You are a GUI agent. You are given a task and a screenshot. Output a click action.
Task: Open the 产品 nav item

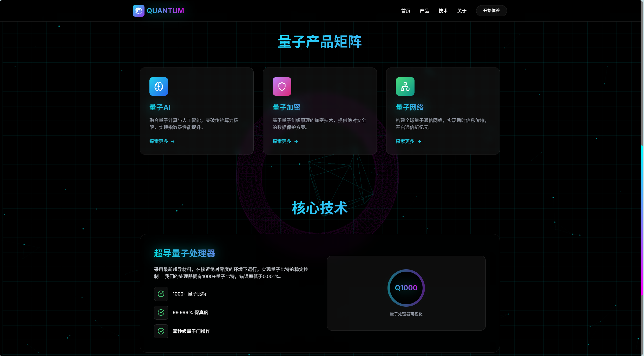click(x=424, y=11)
